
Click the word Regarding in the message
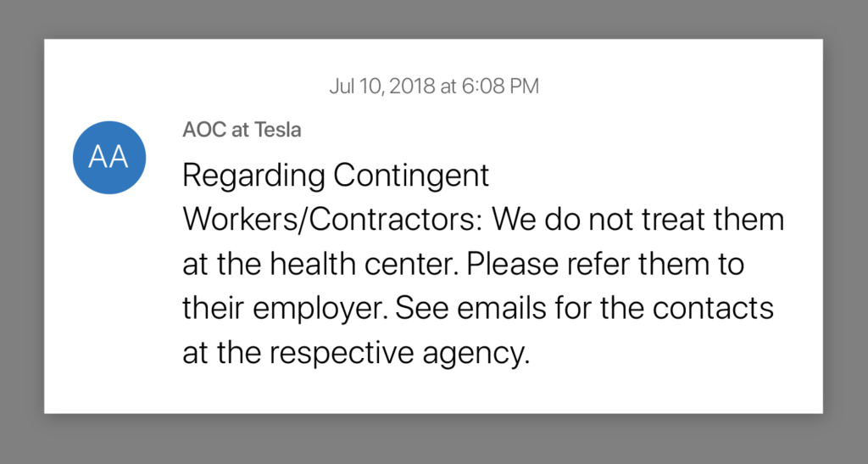pyautogui.click(x=253, y=176)
